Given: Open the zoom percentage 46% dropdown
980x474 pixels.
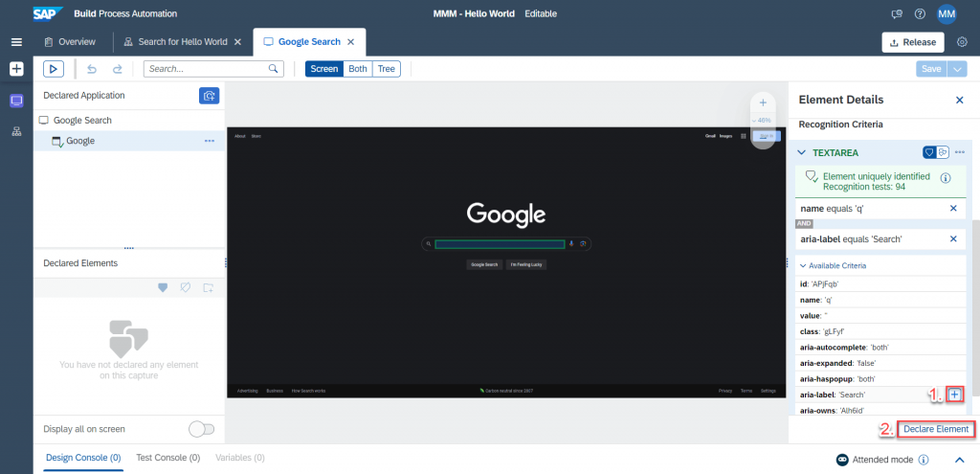Looking at the screenshot, I should coord(762,120).
